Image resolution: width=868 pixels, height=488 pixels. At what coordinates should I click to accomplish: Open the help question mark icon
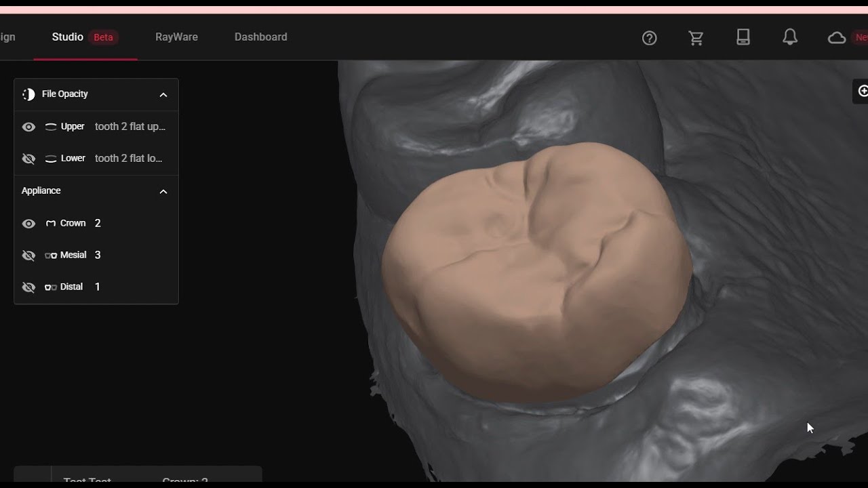coord(649,38)
